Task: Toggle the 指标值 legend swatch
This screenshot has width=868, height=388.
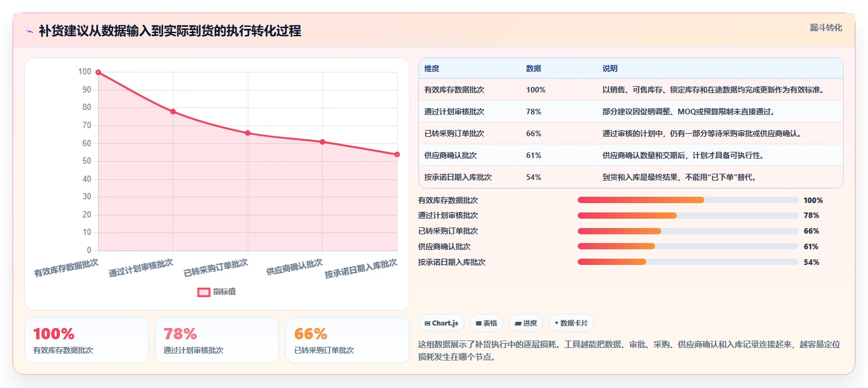Action: point(204,292)
